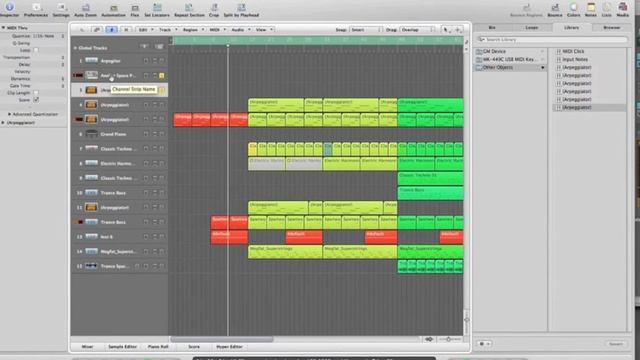Click the vertical zoom slider
The height and width of the screenshot is (360, 640).
pyautogui.click(x=467, y=320)
